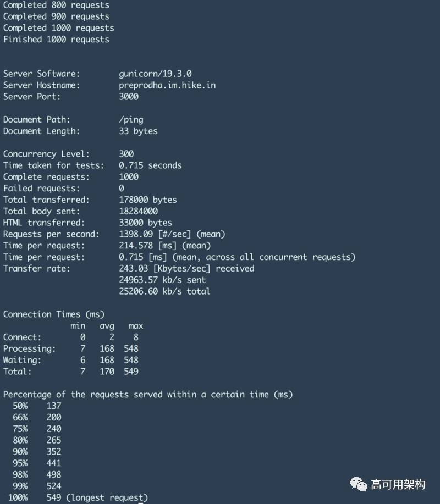Click the 25206.60 kb/s total line
The width and height of the screenshot is (440, 504).
(164, 291)
